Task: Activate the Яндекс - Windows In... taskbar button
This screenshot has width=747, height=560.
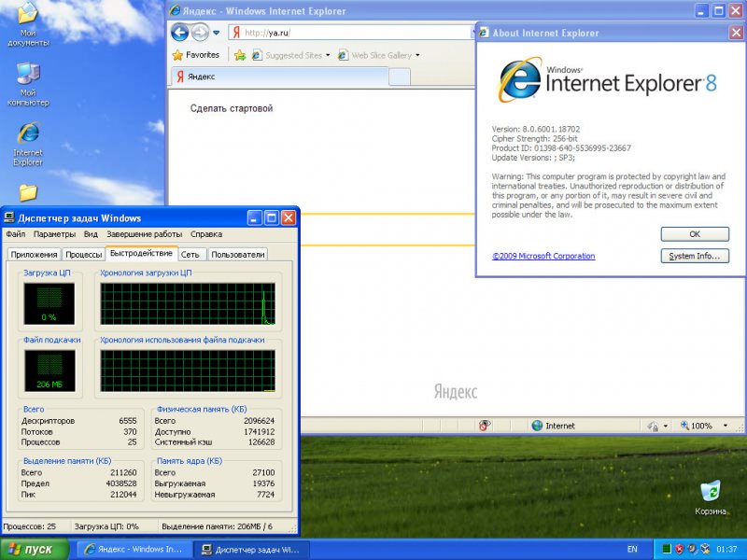Action: (x=134, y=550)
